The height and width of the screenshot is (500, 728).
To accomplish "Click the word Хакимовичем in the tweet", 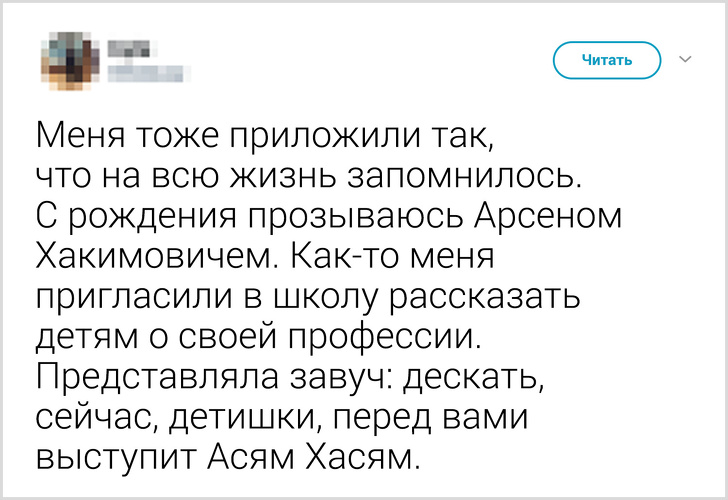I will click(158, 258).
